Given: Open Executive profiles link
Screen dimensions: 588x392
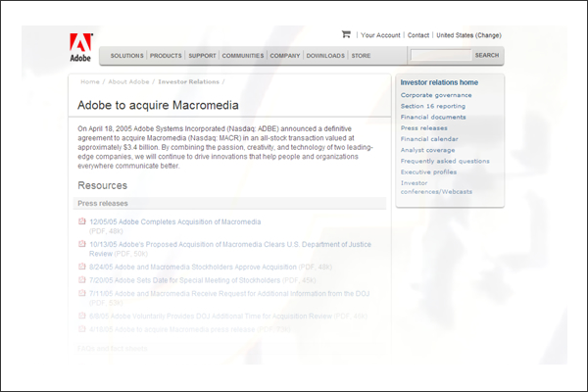Looking at the screenshot, I should point(428,171).
